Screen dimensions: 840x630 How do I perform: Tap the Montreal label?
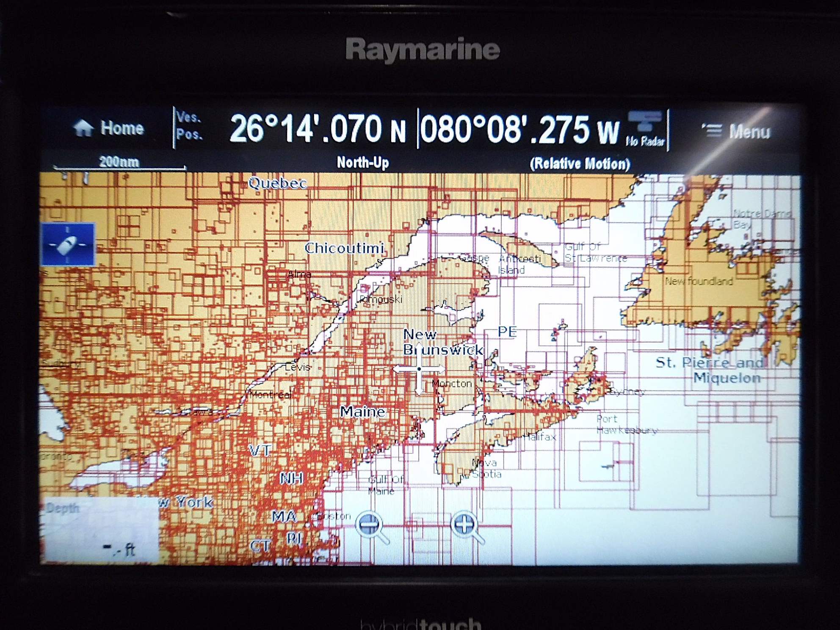[x=271, y=395]
